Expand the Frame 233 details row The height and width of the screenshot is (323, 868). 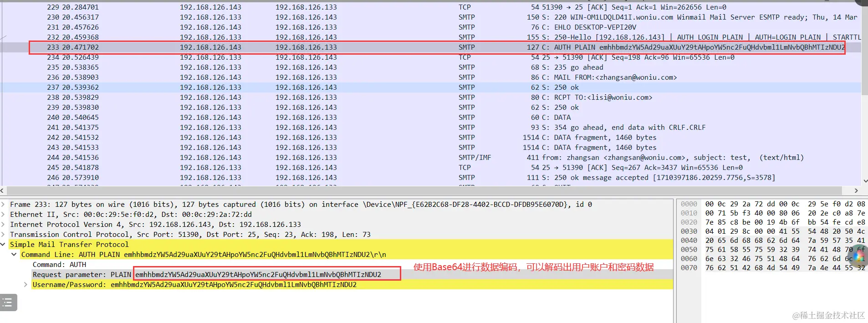(x=3, y=205)
